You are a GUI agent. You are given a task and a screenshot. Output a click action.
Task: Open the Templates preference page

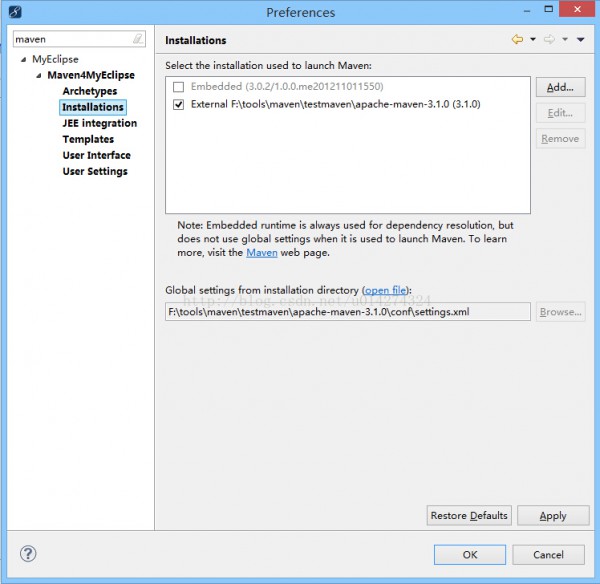[88, 139]
